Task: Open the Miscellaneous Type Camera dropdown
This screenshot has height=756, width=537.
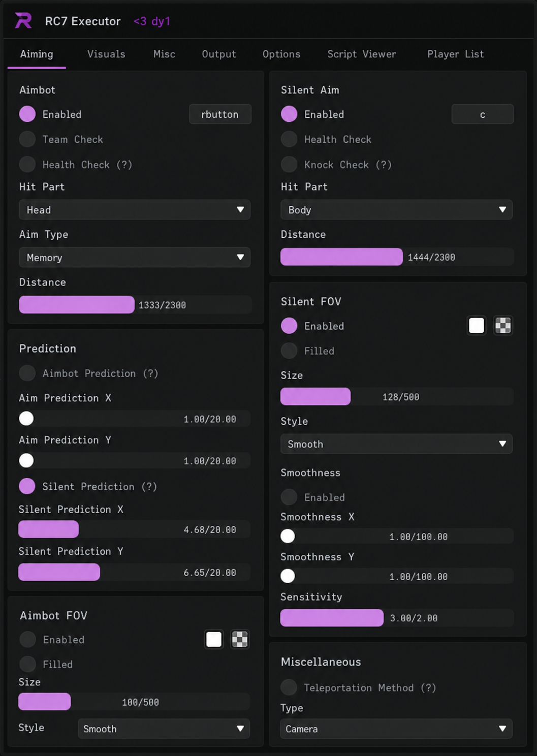Action: [x=396, y=729]
